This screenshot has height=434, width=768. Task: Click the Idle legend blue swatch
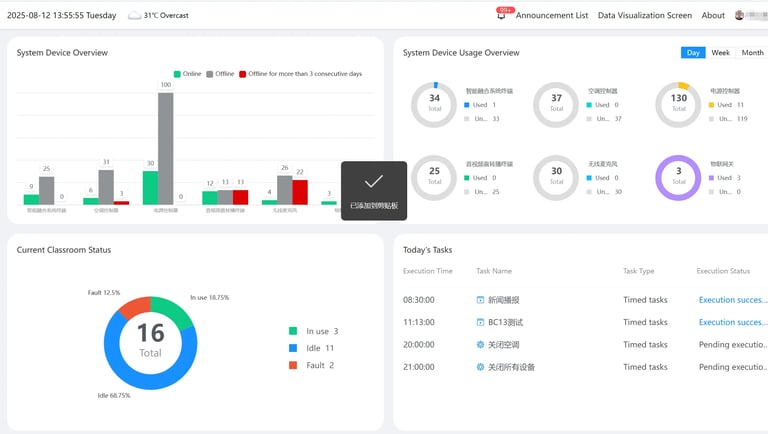click(x=293, y=348)
